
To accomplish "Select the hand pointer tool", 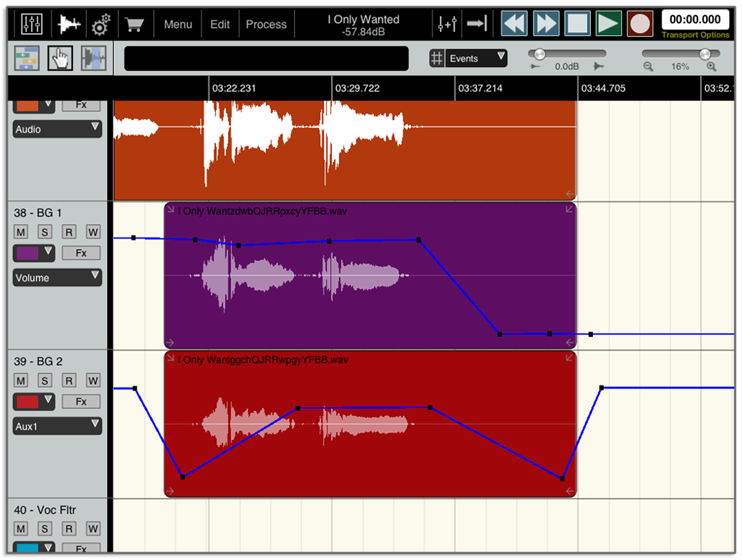I will coord(60,58).
